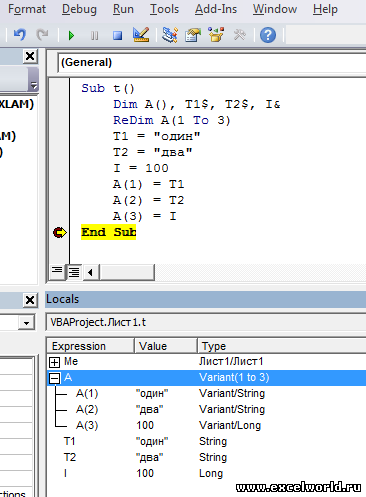Select the T2 variable row

(x=206, y=458)
